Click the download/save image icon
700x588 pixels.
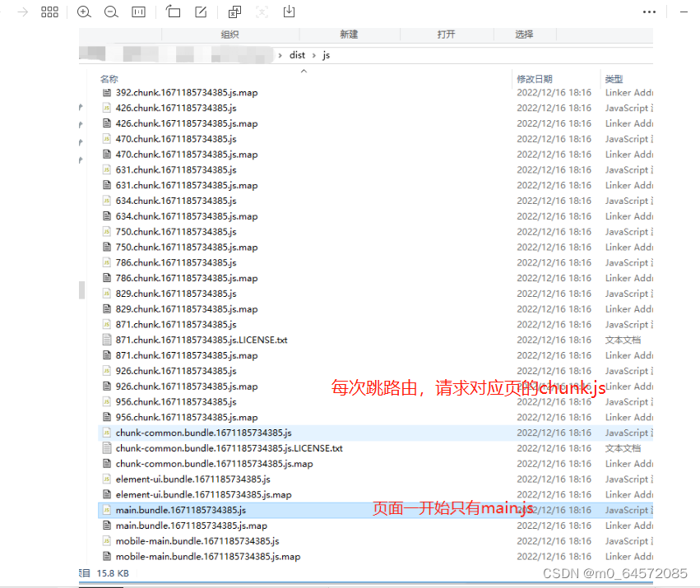288,12
